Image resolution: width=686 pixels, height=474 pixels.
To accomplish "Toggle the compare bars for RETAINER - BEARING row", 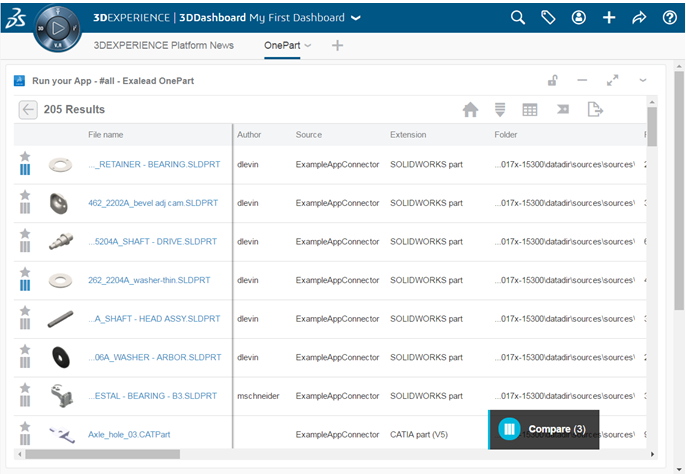I will pyautogui.click(x=25, y=169).
